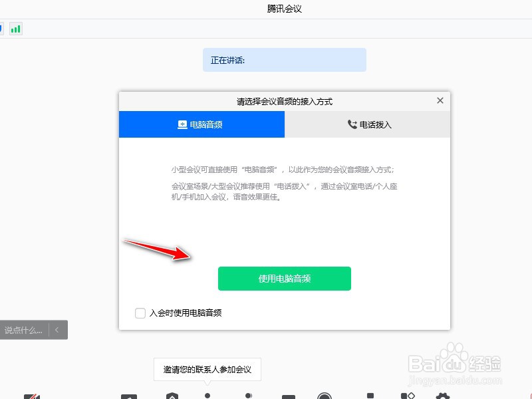Open the manage members toolbar icon

click(x=248, y=396)
